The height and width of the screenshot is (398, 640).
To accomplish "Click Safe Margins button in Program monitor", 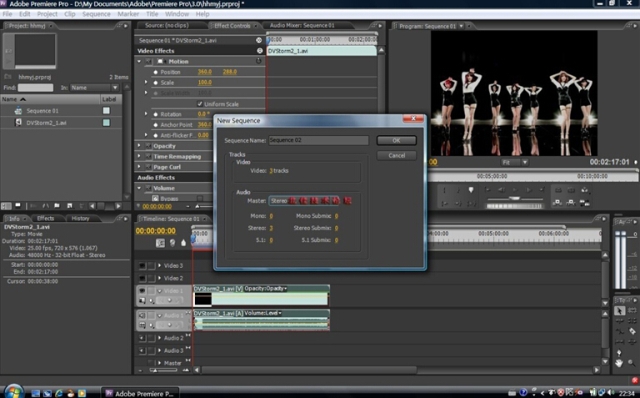I will tap(571, 190).
